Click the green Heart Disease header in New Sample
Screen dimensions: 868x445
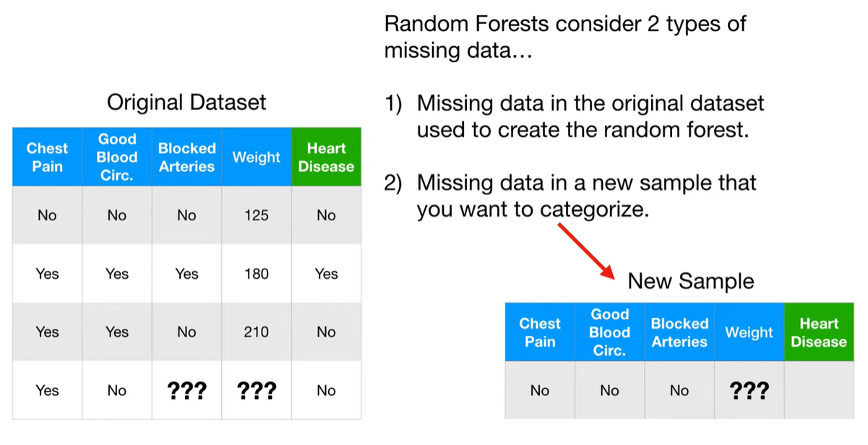click(819, 332)
